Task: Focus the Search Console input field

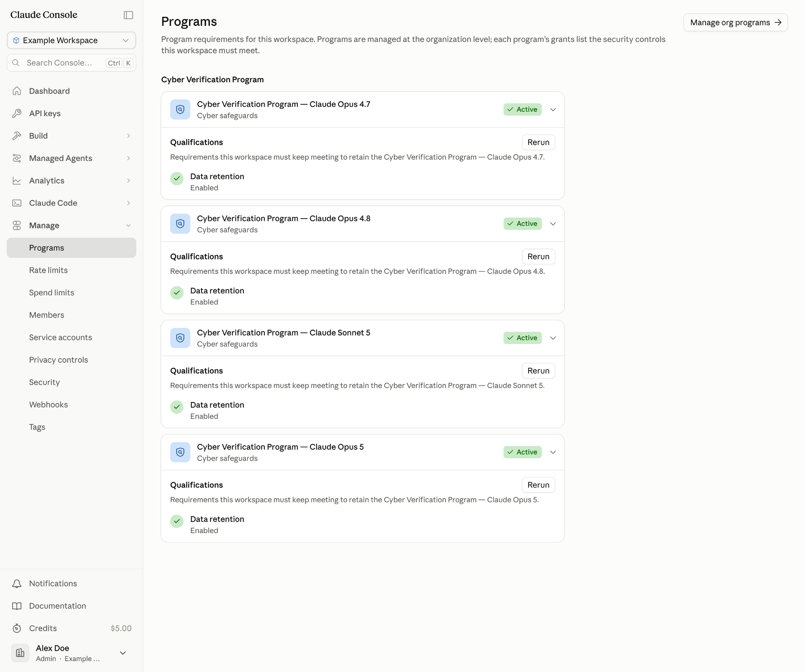Action: pyautogui.click(x=71, y=63)
